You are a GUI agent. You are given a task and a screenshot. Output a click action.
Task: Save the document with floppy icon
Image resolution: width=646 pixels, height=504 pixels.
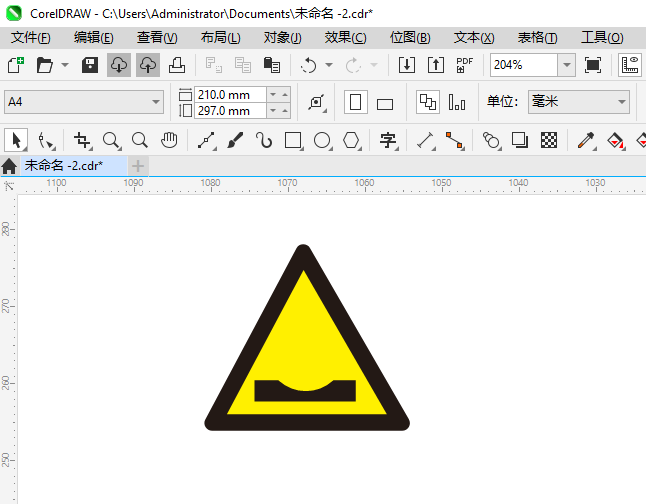(89, 65)
